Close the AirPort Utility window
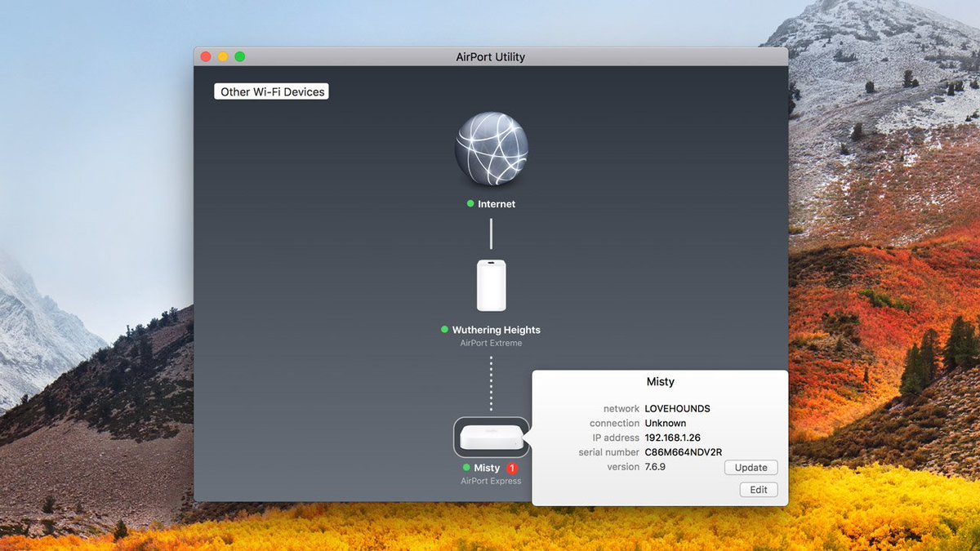The height and width of the screenshot is (551, 980). (x=206, y=56)
